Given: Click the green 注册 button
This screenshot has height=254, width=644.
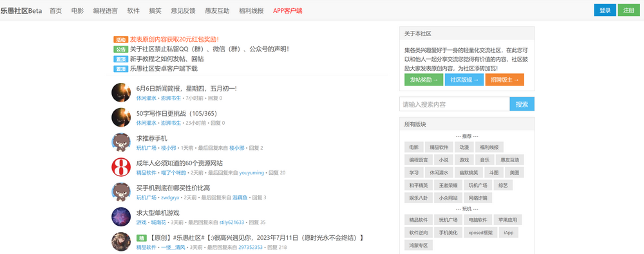Looking at the screenshot, I should [629, 10].
